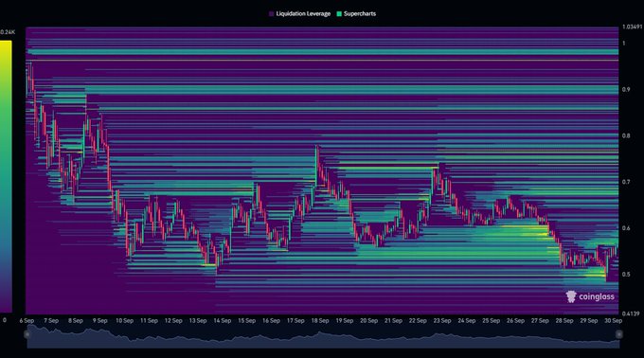The width and height of the screenshot is (644, 358).
Task: Click the purple Liquidation Leverage legend square
Action: coord(272,14)
